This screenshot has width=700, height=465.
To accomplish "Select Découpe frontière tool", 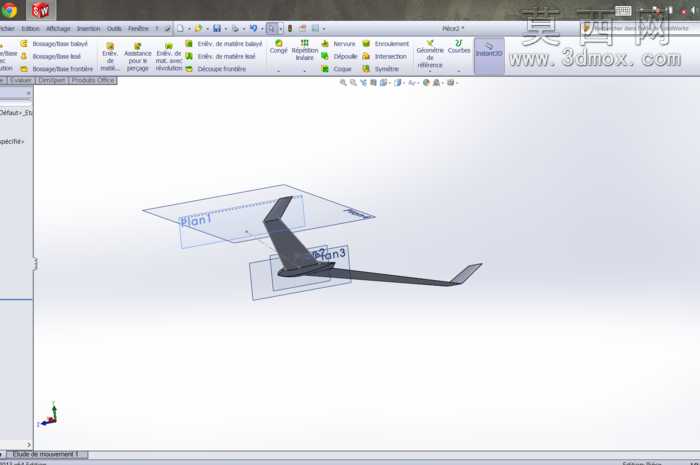I will [216, 69].
